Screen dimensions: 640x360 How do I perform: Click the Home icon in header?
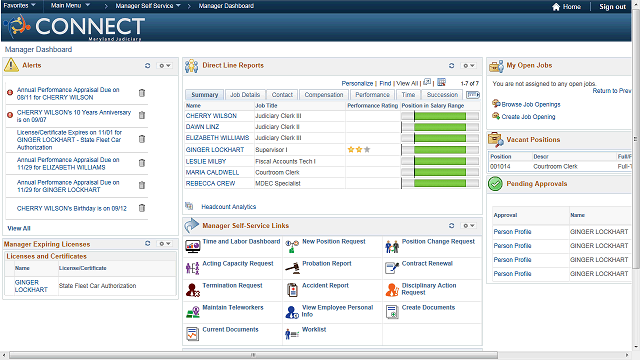[x=556, y=7]
